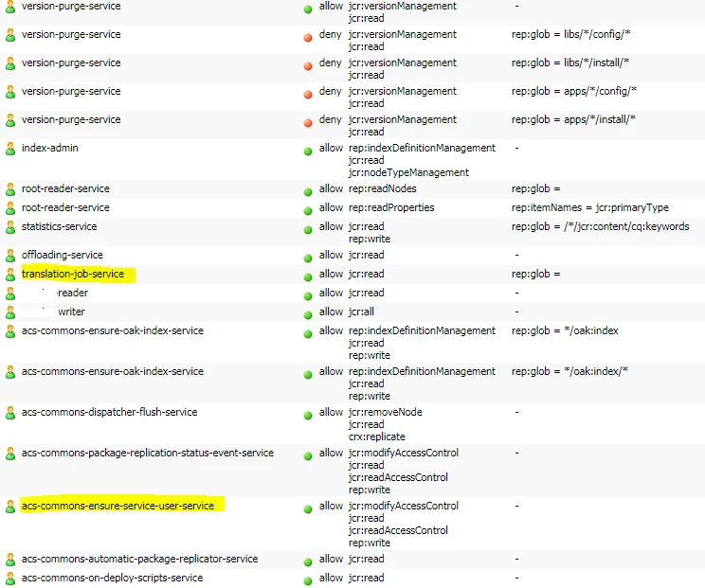The height and width of the screenshot is (588, 705).
Task: Click the red deny dot for apps/*/config/*
Action: click(308, 95)
